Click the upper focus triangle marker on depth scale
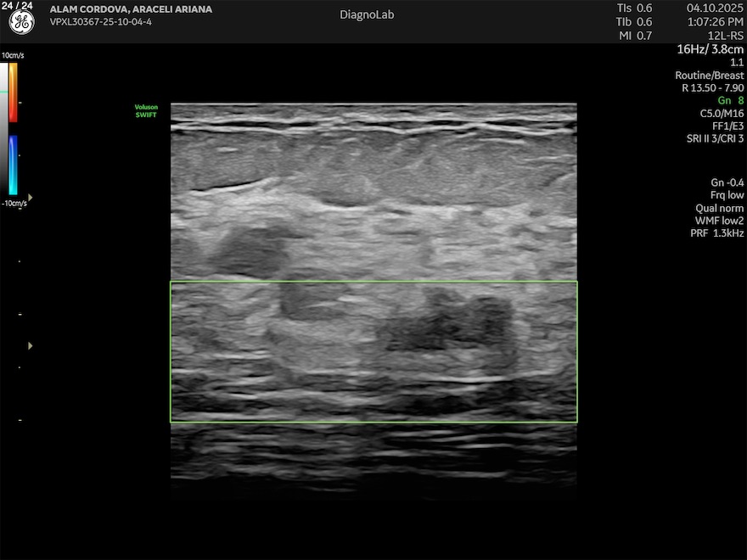Image resolution: width=747 pixels, height=560 pixels. pos(31,196)
